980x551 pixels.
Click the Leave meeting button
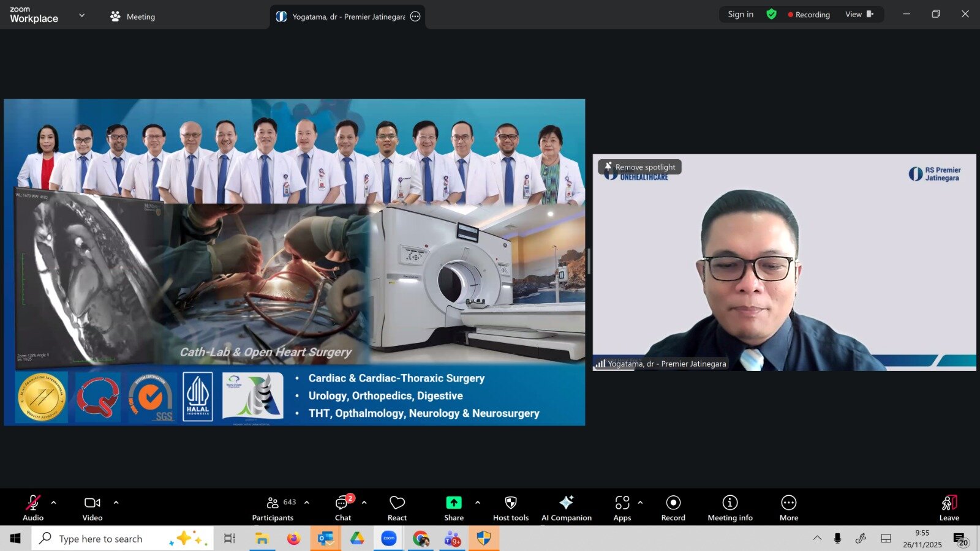tap(949, 508)
